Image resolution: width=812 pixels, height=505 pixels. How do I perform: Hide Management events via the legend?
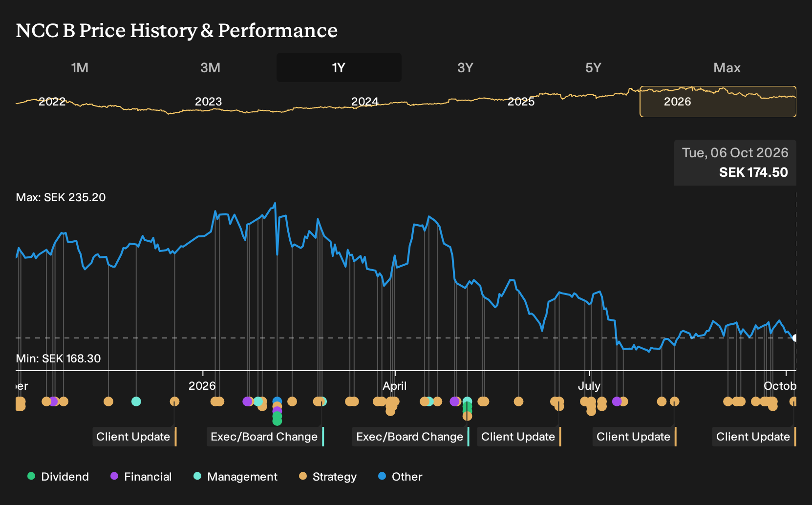click(x=235, y=477)
